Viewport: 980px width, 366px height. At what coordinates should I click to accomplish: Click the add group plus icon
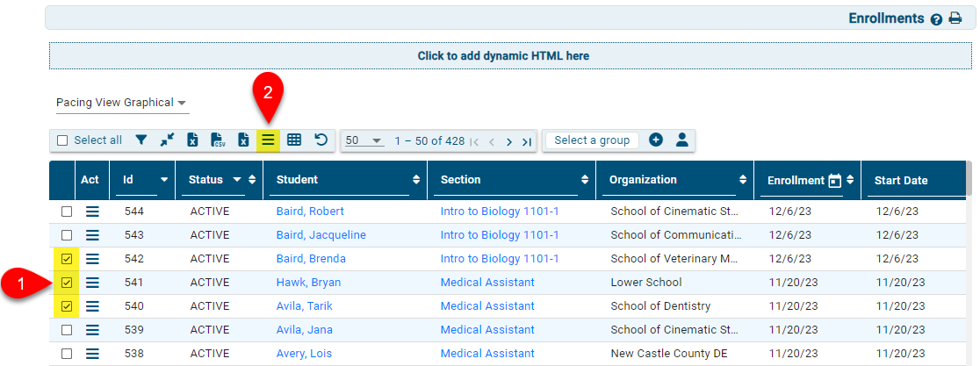656,140
